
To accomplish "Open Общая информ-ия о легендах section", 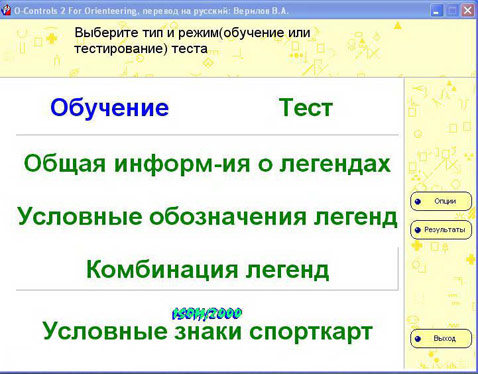I will (207, 164).
